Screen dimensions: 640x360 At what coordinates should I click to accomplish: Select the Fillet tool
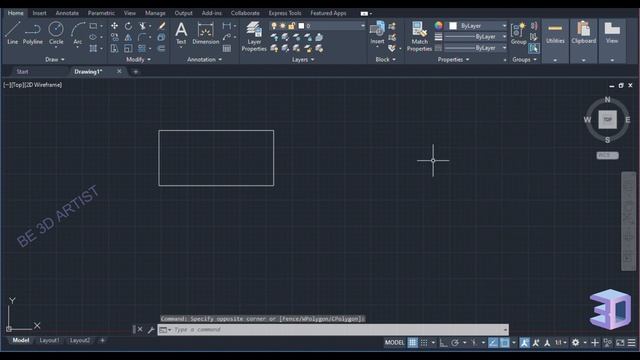[142, 37]
